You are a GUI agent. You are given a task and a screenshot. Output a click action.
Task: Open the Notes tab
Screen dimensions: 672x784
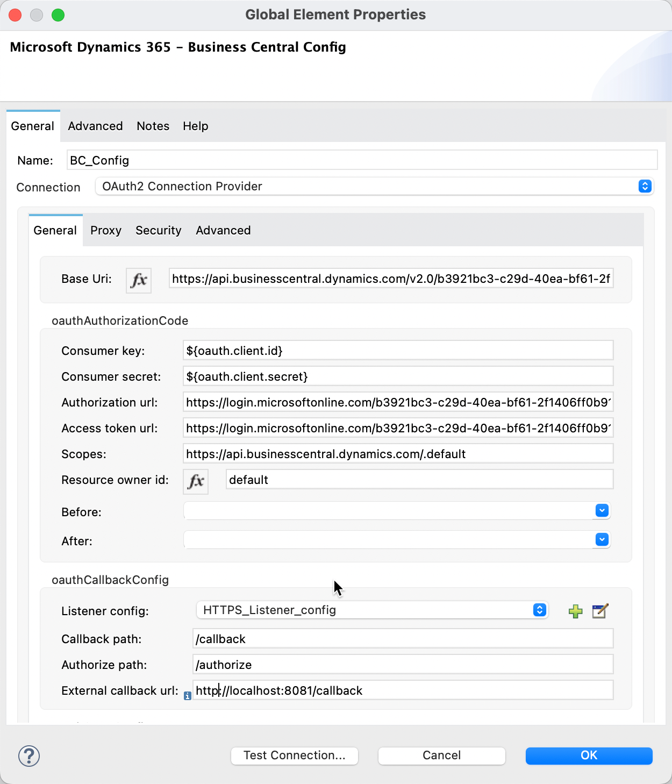pyautogui.click(x=153, y=126)
